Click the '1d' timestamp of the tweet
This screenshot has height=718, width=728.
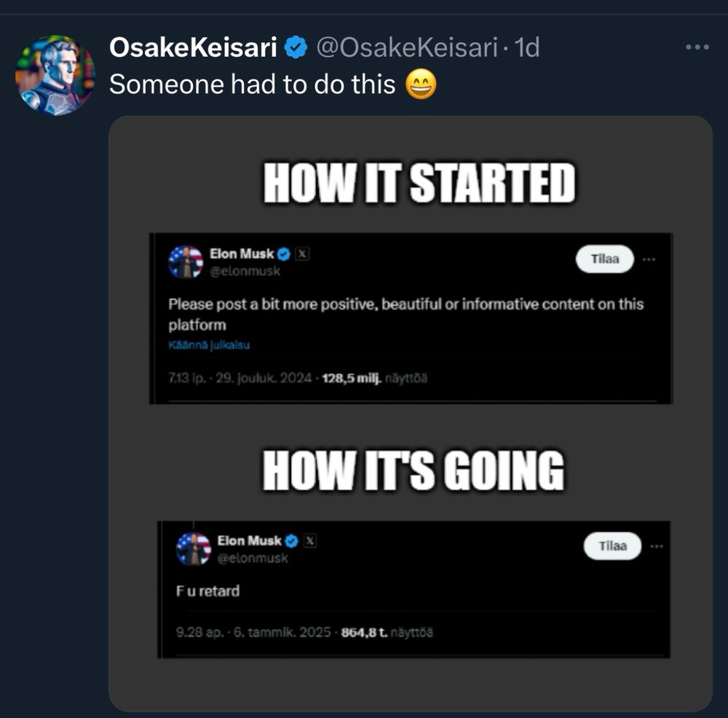click(x=526, y=48)
